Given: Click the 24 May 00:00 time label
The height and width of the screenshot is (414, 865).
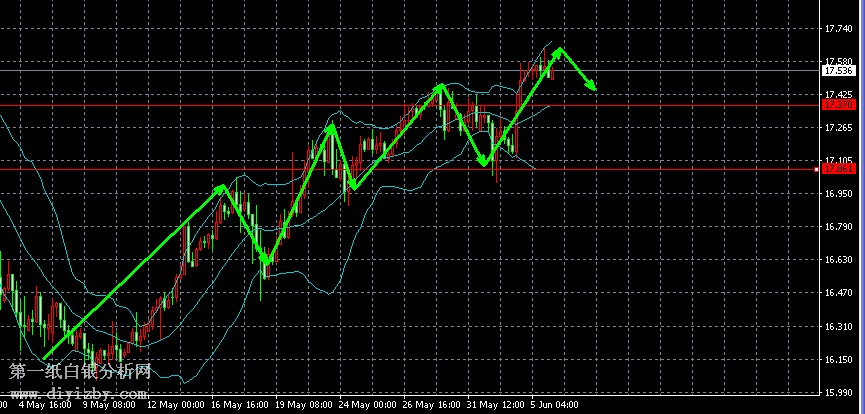Looking at the screenshot, I should (x=370, y=407).
